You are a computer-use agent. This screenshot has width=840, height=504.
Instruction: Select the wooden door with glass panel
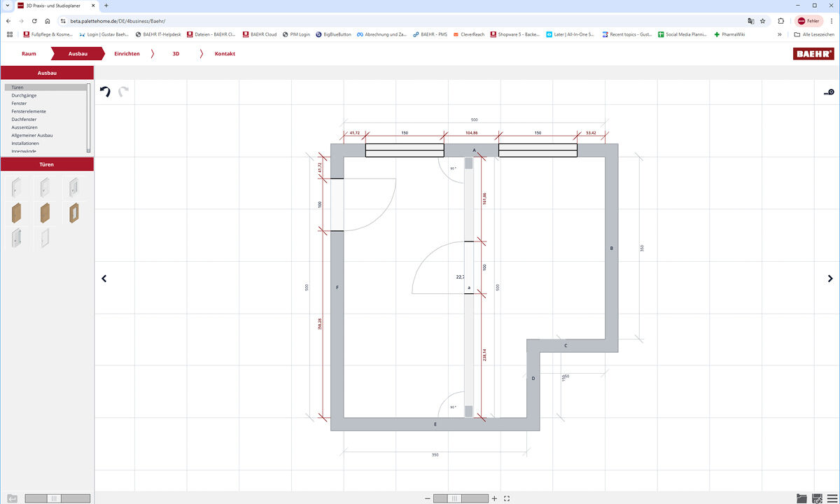pos(72,212)
